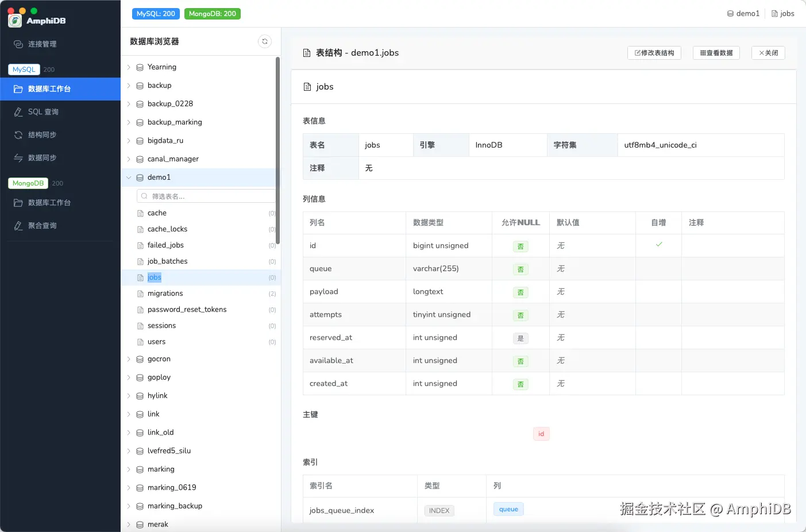Click the merak database icon

(x=140, y=525)
